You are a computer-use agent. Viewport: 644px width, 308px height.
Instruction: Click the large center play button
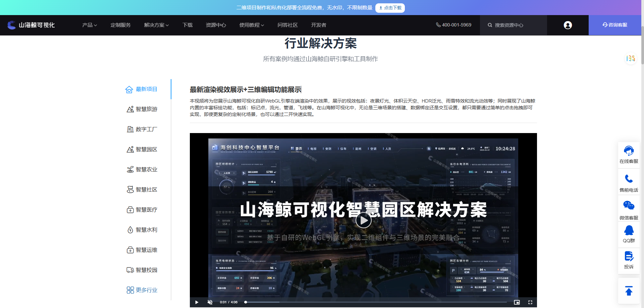coord(363,220)
